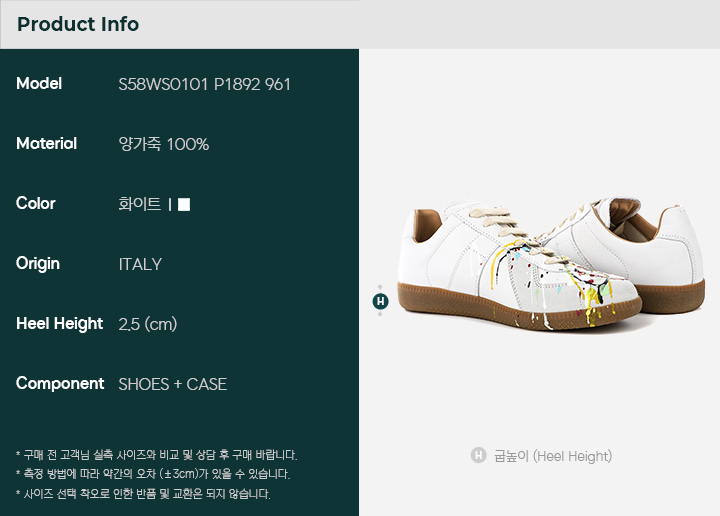
Task: Click the H heel height marker beside shoe
Action: pos(380,301)
